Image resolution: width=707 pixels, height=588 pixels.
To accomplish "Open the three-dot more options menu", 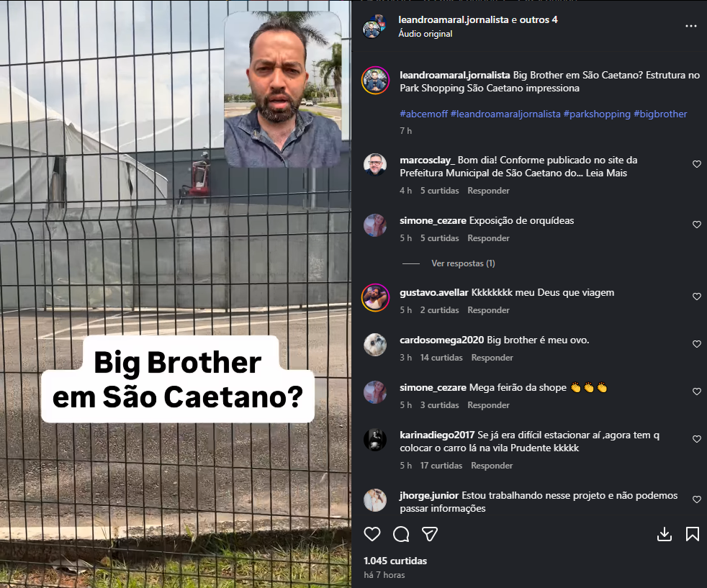I will [x=690, y=26].
